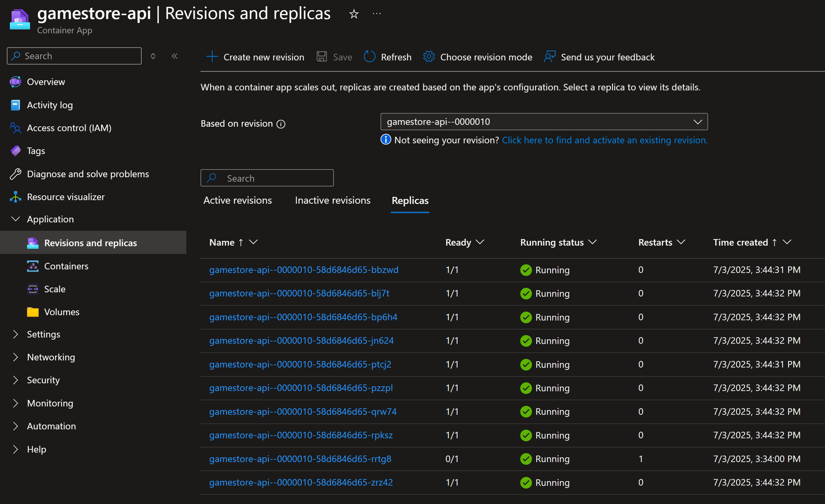Expand the Automation section

[15, 426]
